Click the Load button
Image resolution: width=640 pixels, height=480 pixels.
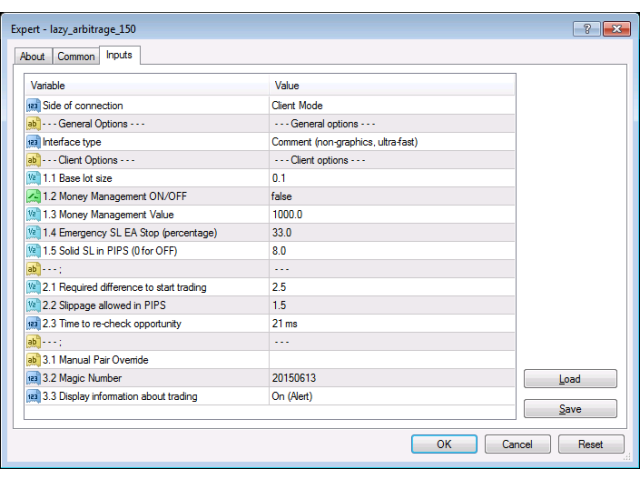570,380
